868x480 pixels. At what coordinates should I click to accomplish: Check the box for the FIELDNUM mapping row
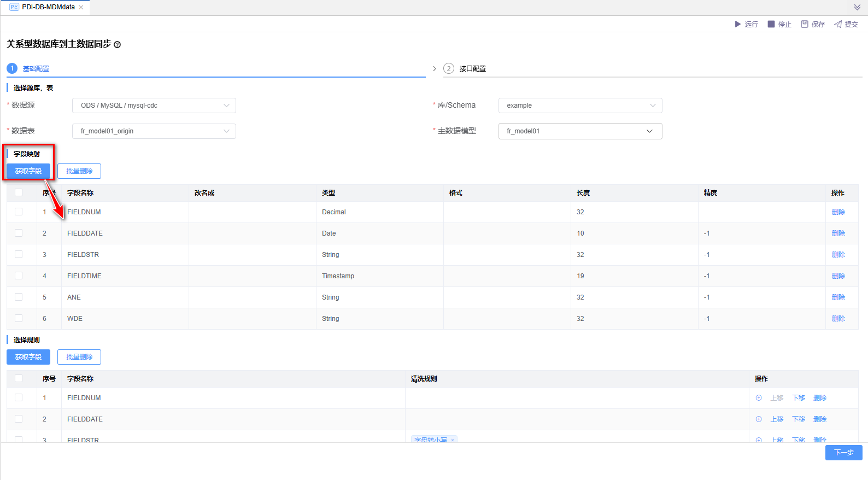[x=19, y=212]
